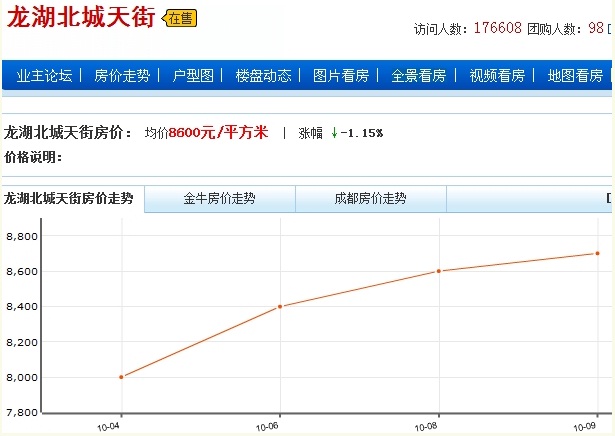Click the 7,800 y-axis label
Screen dimensions: 615x436
[x=22, y=412]
